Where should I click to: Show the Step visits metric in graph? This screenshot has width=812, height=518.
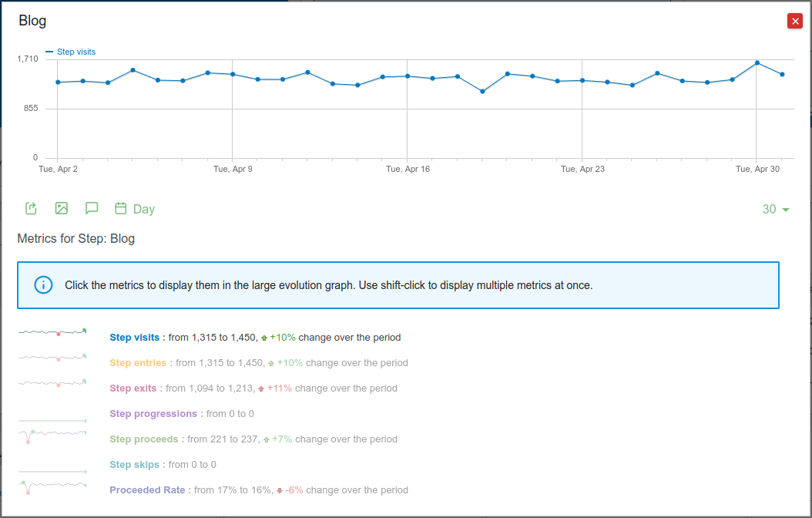(135, 338)
